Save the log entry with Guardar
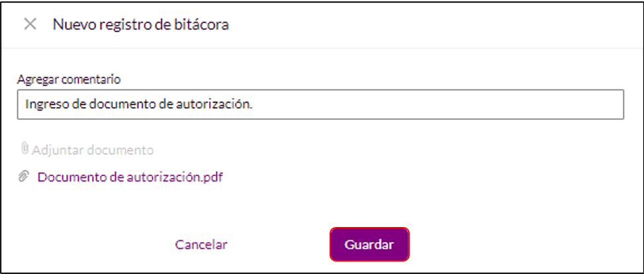This screenshot has width=644, height=274. tap(369, 244)
